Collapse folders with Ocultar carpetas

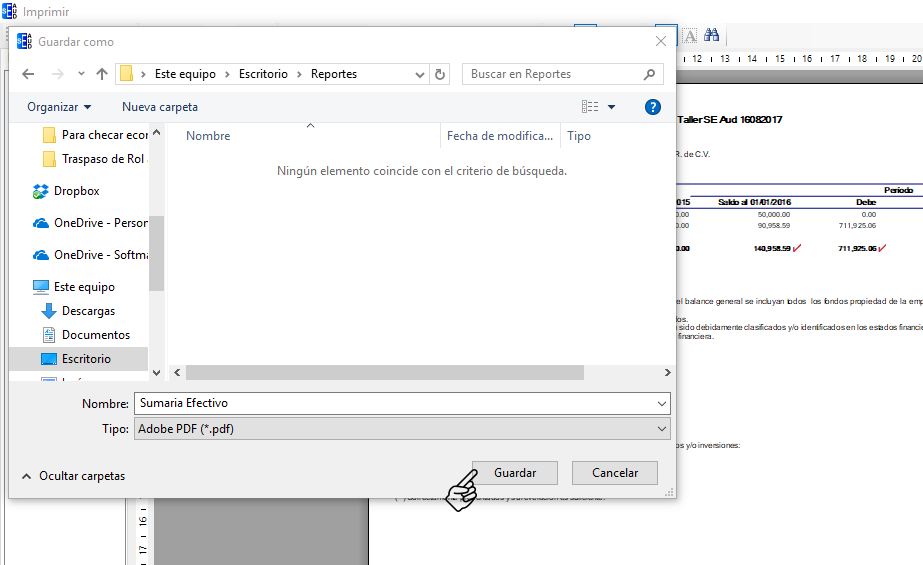[73, 476]
